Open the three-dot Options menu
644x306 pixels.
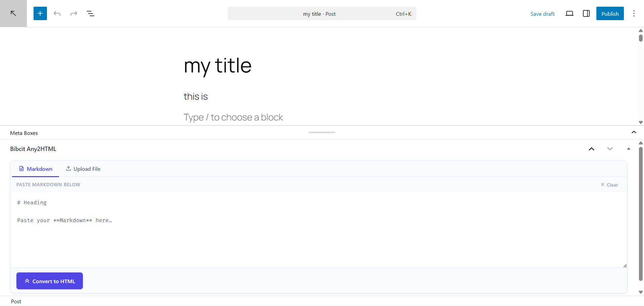click(634, 13)
